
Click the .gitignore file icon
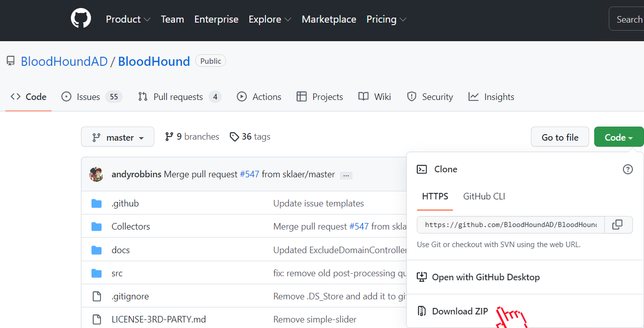click(97, 296)
